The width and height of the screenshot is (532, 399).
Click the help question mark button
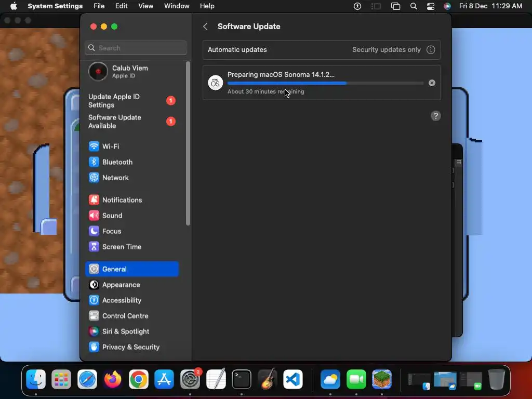[x=436, y=116]
